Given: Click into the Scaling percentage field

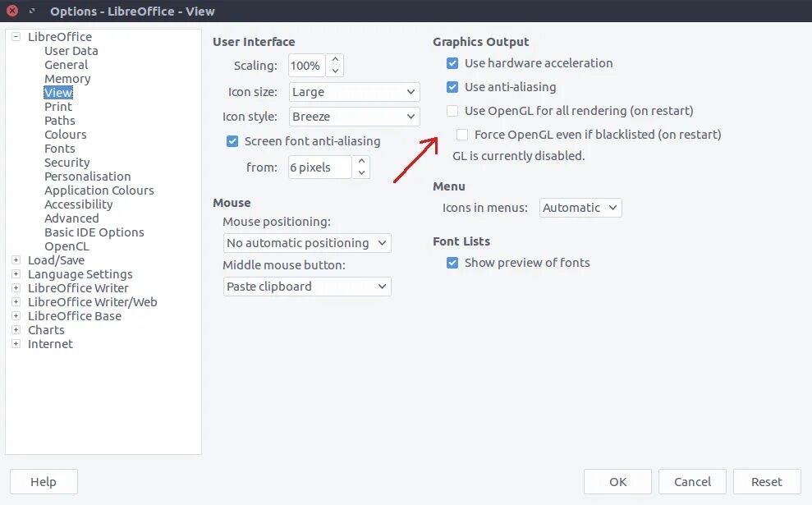Looking at the screenshot, I should coord(306,66).
